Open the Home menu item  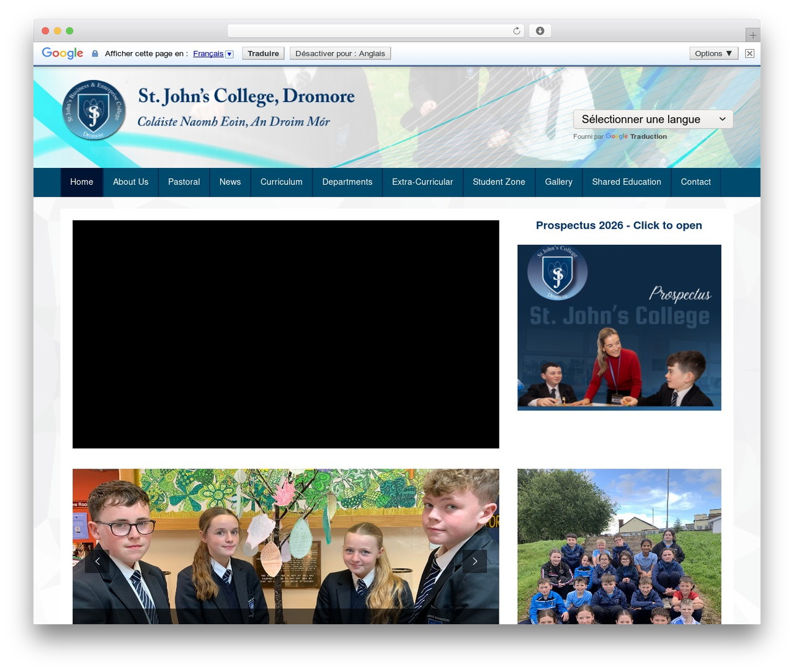click(82, 182)
